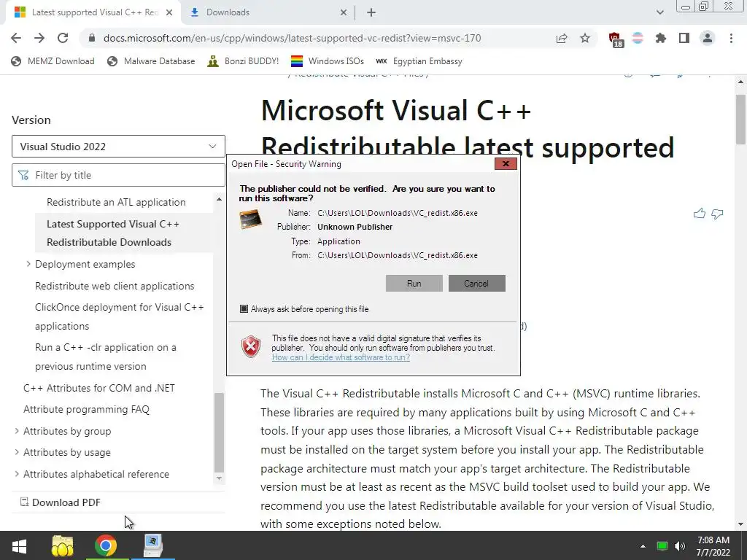This screenshot has width=747, height=560.
Task: Click thumbs down feedback icon
Action: (x=717, y=214)
